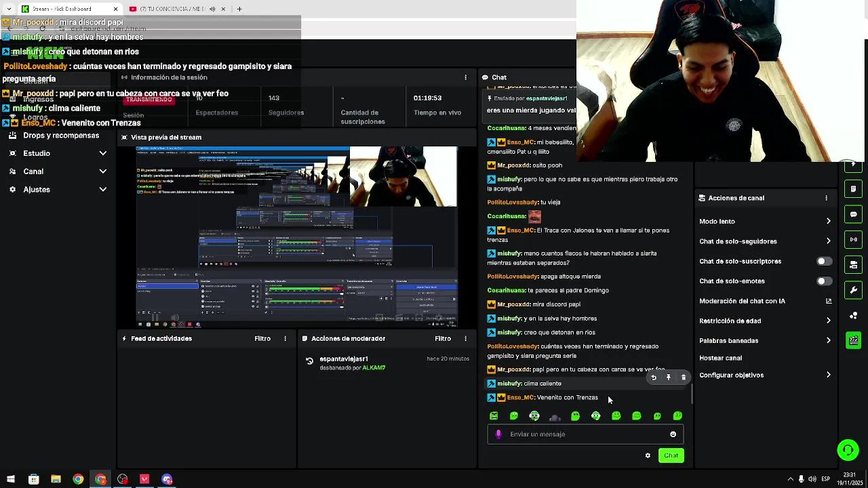Open the clock showing 23:31
Viewport: 868px width, 488px height.
[850, 475]
